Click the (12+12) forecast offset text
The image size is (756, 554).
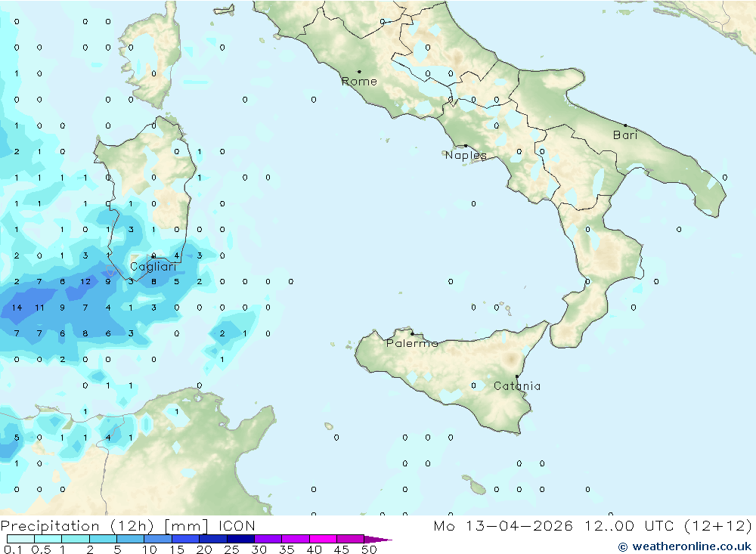pos(718,525)
